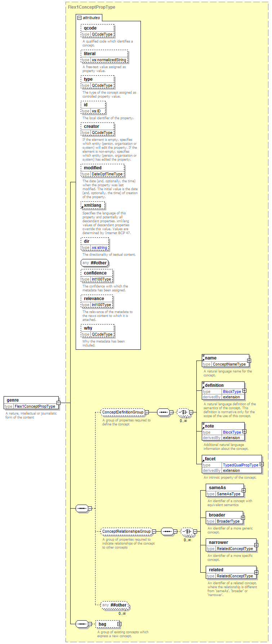This screenshot has width=272, height=644.
Task: Click the any ##other element wildcard
Action: [115, 605]
